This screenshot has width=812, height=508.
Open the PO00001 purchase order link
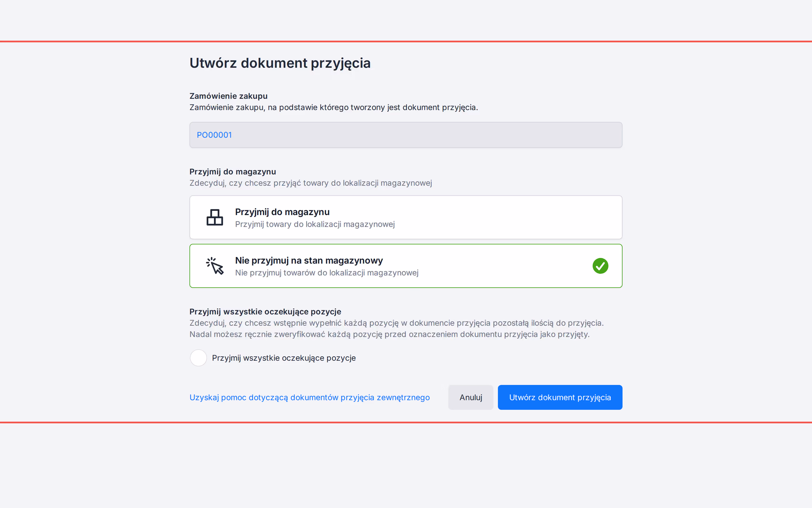[214, 135]
